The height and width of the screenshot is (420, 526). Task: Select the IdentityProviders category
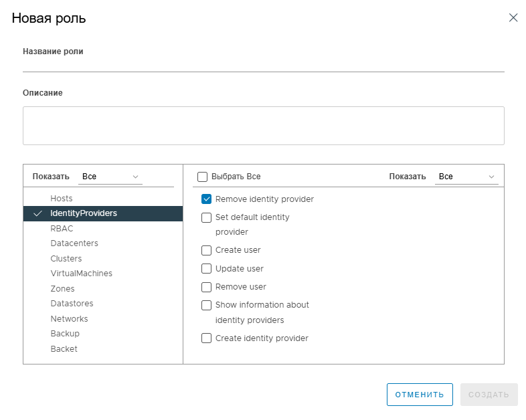(x=103, y=213)
